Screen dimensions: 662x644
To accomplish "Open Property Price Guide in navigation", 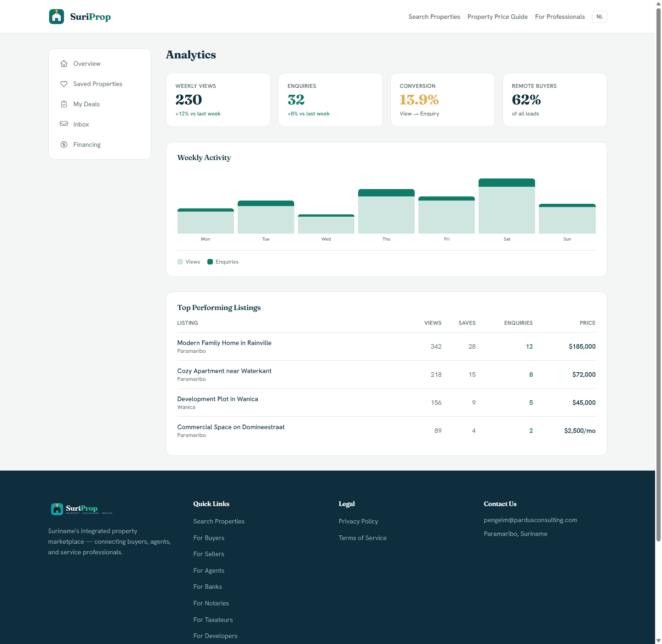I will click(497, 17).
